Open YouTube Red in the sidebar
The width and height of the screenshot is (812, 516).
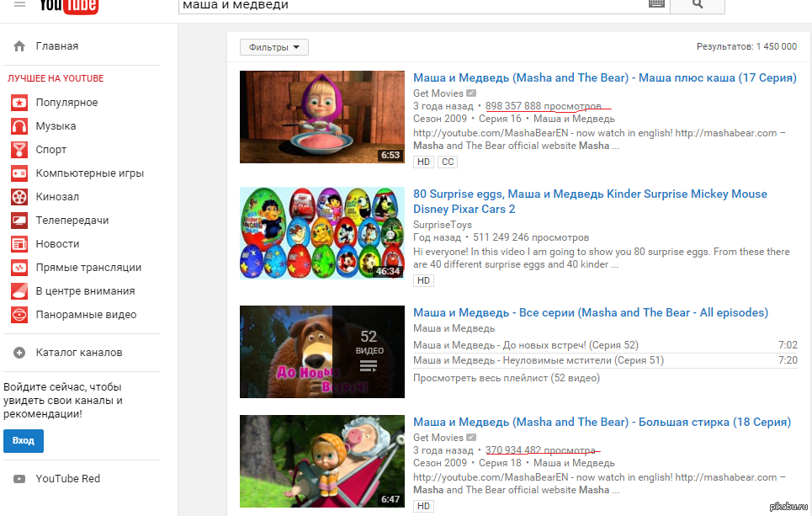point(67,479)
